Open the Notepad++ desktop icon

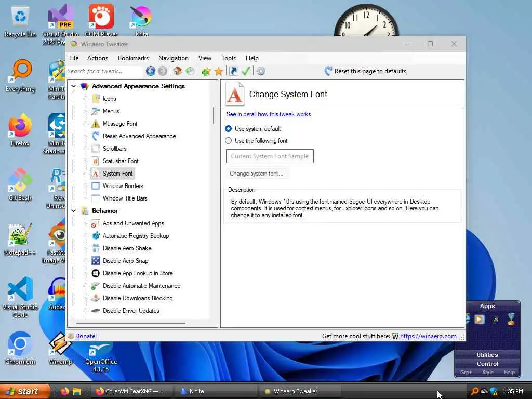(20, 240)
